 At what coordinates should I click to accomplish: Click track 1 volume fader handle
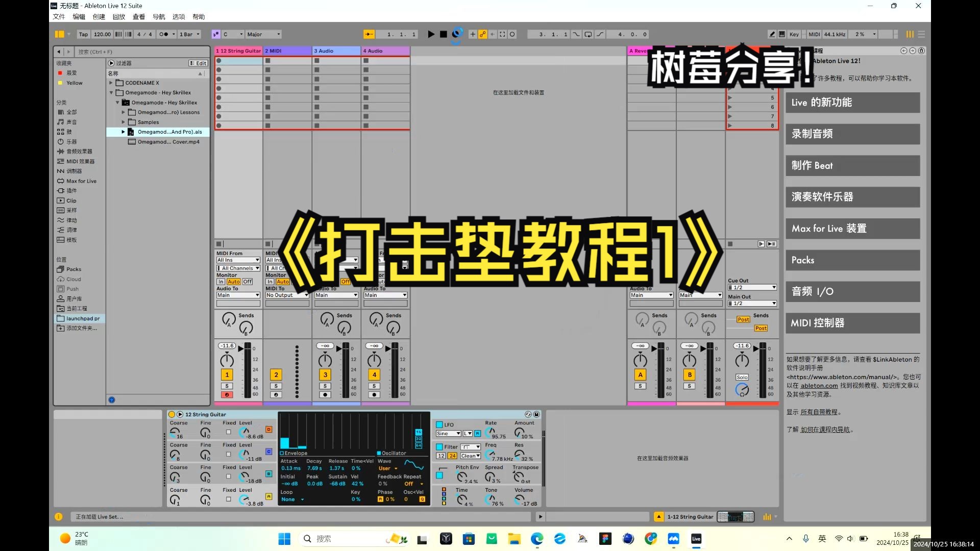point(241,349)
